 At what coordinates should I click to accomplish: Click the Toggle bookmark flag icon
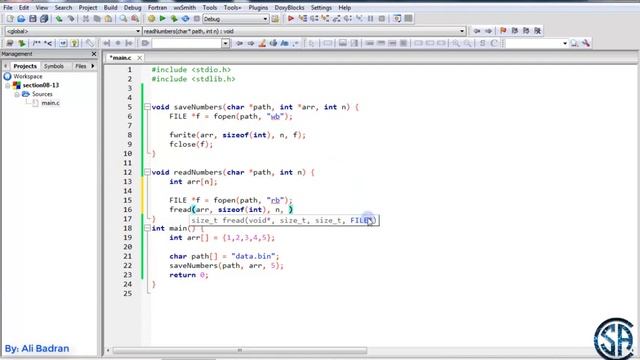[503, 31]
